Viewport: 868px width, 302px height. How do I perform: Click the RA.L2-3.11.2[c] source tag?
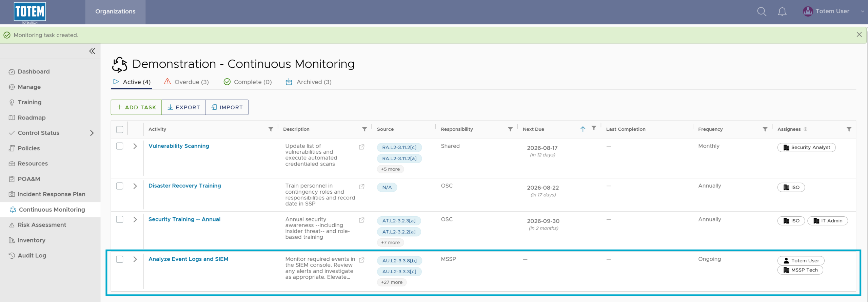[x=399, y=148]
